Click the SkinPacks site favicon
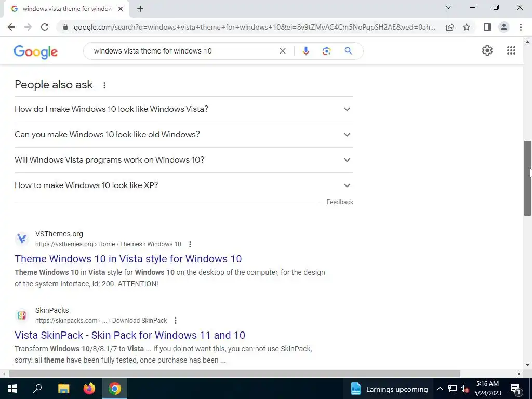532x399 pixels. pyautogui.click(x=22, y=315)
